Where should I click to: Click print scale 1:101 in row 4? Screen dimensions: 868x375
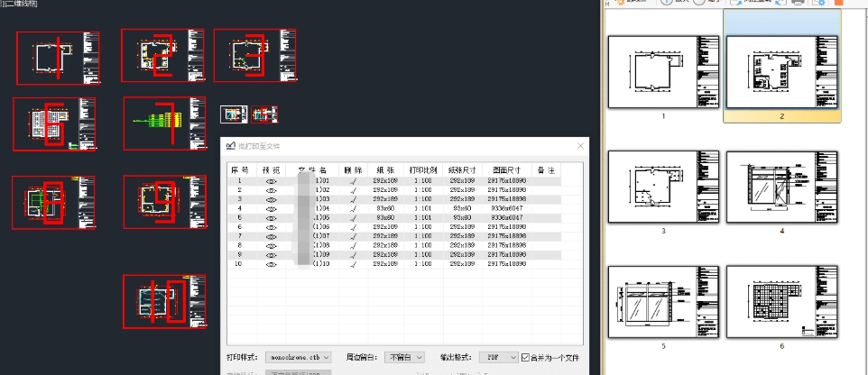pos(423,208)
